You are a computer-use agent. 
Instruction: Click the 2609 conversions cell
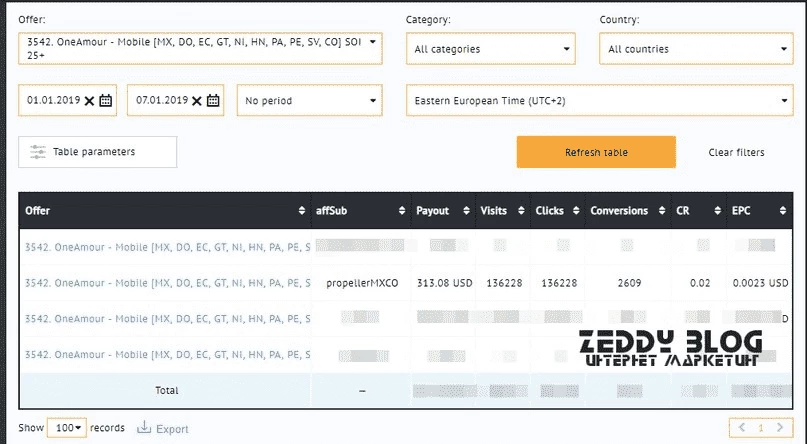[x=629, y=283]
